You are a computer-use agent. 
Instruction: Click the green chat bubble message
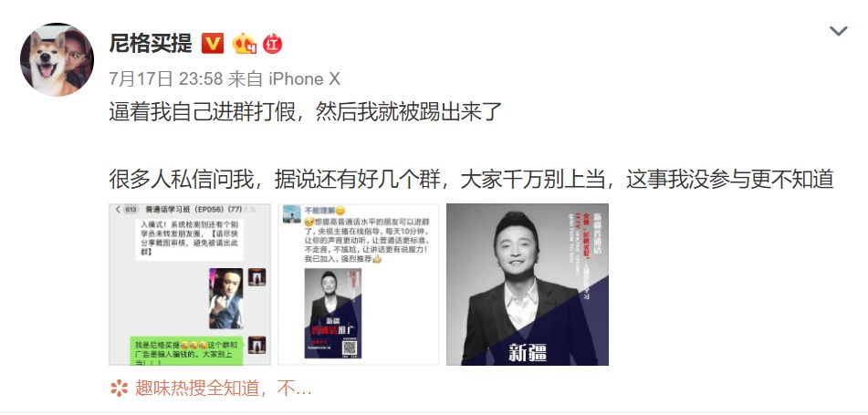pyautogui.click(x=186, y=351)
